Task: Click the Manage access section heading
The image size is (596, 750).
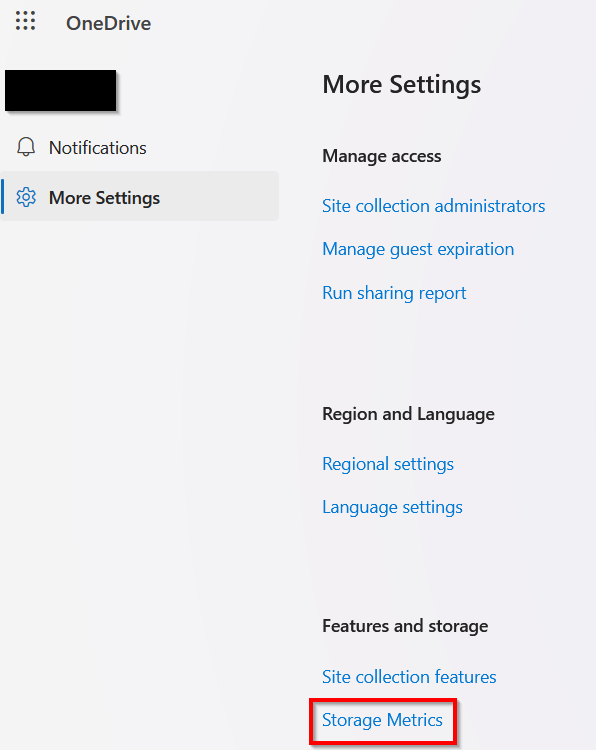Action: click(382, 156)
